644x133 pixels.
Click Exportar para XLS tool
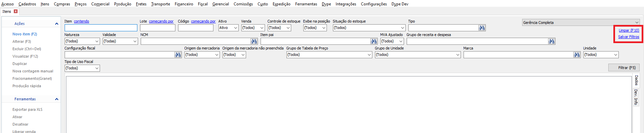tap(28, 109)
